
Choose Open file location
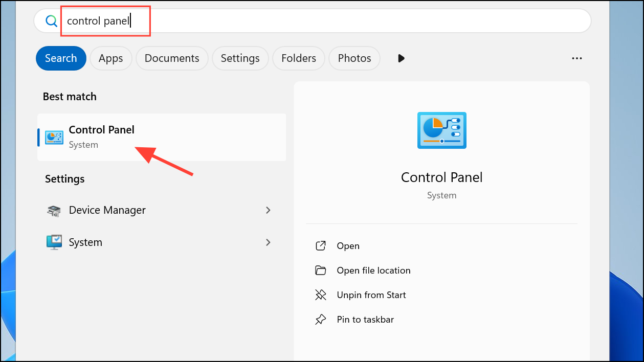373,270
